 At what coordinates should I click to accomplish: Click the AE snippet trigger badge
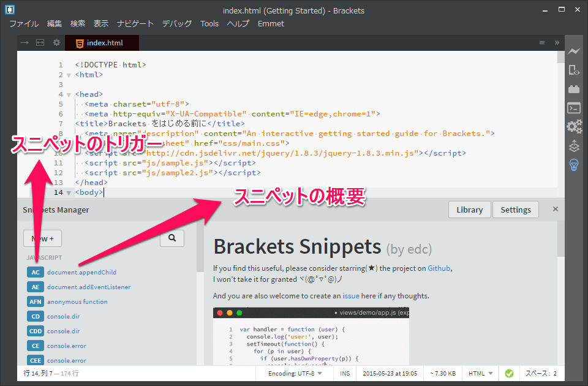click(x=36, y=287)
